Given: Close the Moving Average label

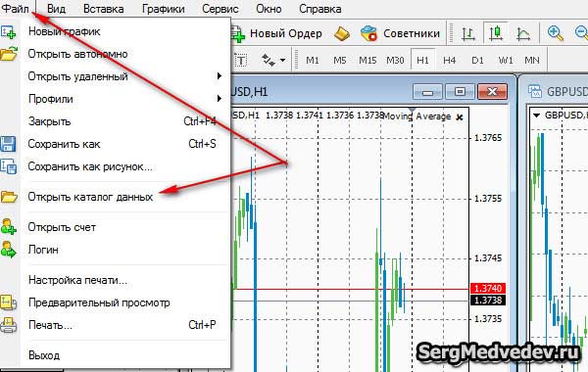Looking at the screenshot, I should (460, 117).
